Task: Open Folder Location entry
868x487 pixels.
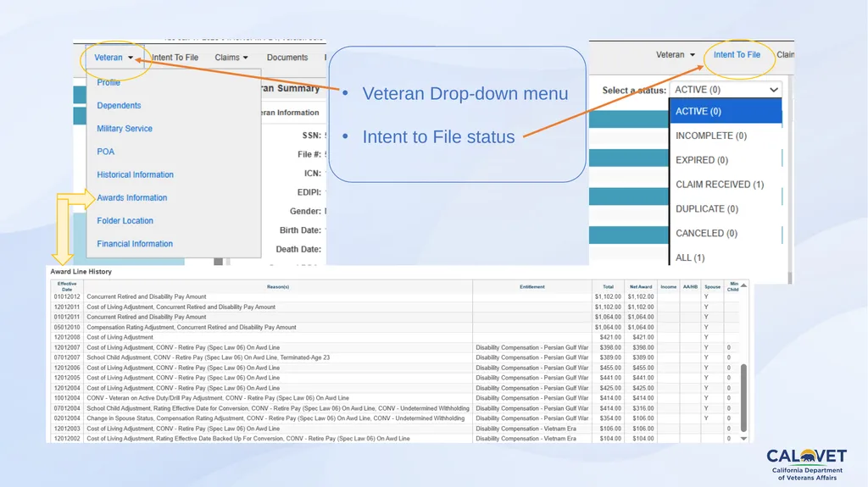Action: pos(125,221)
